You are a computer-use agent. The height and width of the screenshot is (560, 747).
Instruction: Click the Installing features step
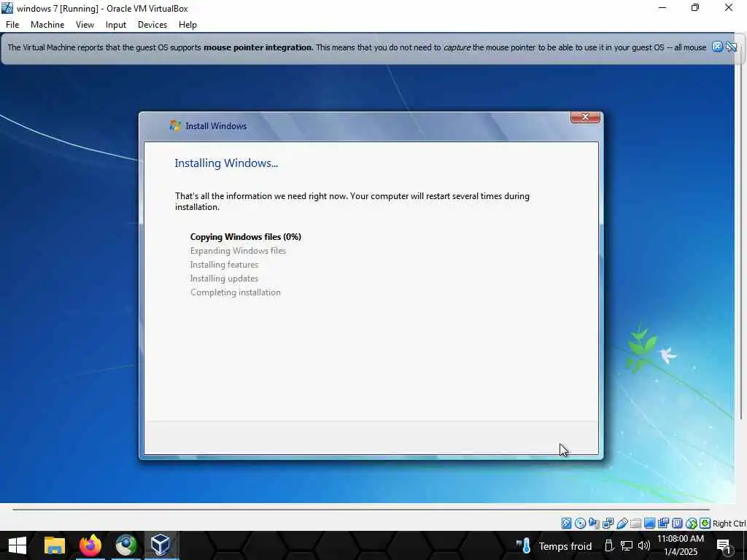[224, 264]
